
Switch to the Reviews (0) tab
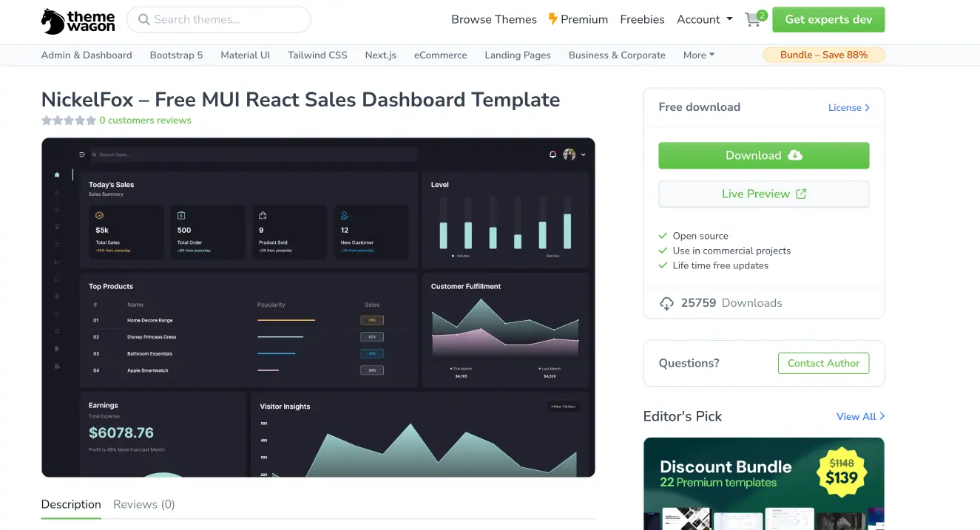pyautogui.click(x=144, y=504)
